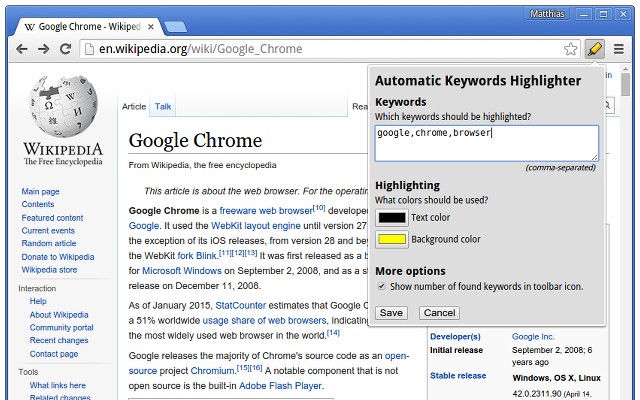This screenshot has width=640, height=400.
Task: Open the Google Inc. infobox link
Action: pyautogui.click(x=533, y=337)
